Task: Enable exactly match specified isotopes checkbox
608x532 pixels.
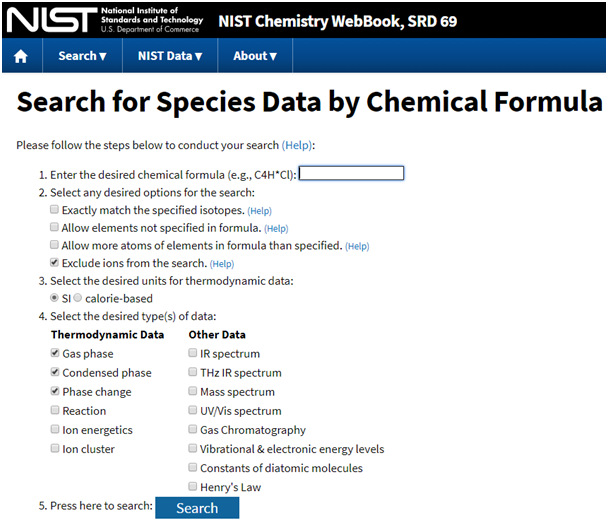Action: [55, 211]
